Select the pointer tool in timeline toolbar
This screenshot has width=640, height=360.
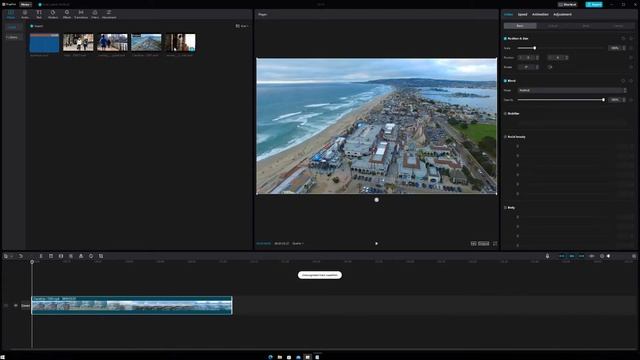[x=6, y=256]
